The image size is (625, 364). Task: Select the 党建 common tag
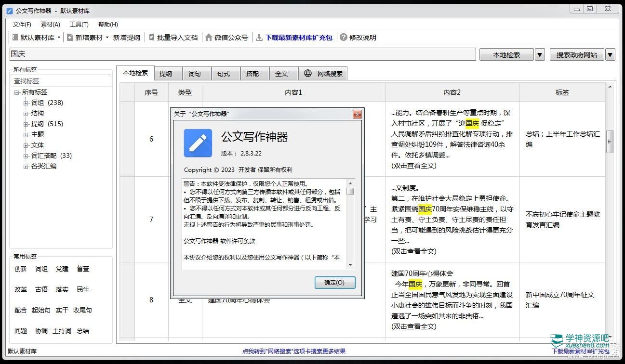[x=62, y=269]
